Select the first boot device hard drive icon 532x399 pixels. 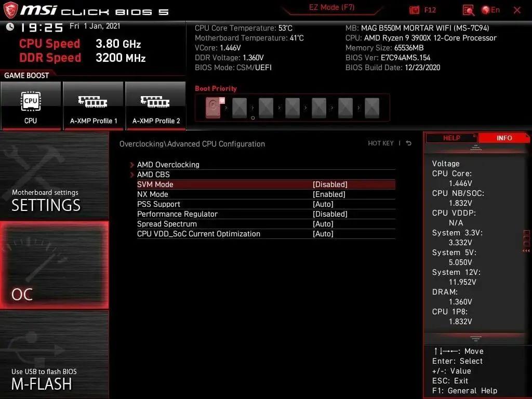click(214, 107)
